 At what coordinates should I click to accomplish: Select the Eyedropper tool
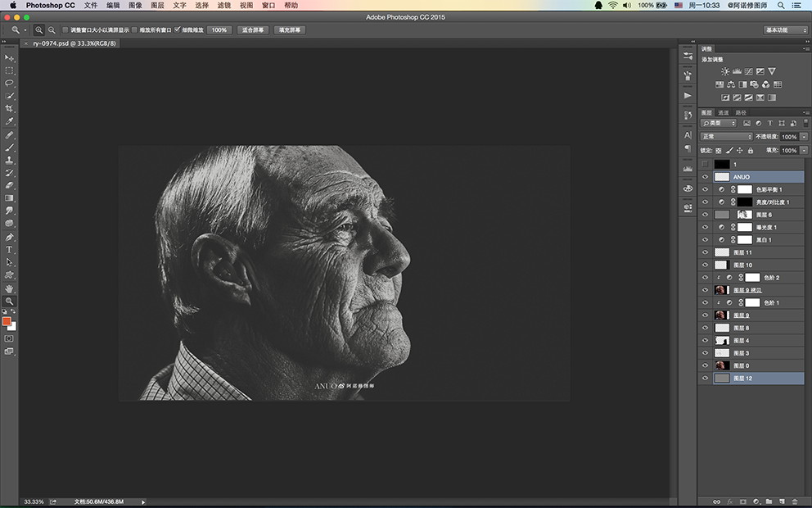10,121
